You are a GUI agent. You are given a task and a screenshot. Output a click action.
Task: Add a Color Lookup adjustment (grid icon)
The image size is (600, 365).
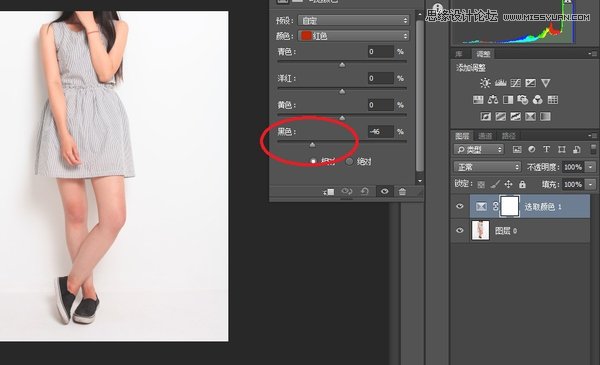(x=553, y=100)
